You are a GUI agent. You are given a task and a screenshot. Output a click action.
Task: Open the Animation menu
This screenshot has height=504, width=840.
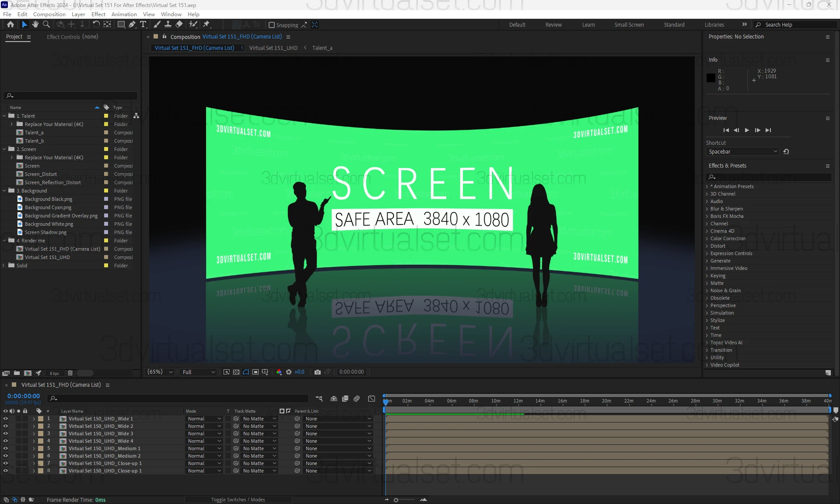click(124, 14)
